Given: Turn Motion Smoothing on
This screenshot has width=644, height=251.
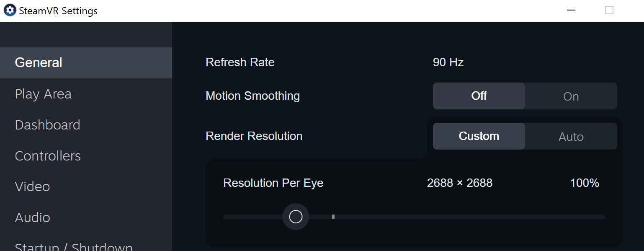Looking at the screenshot, I should (571, 96).
